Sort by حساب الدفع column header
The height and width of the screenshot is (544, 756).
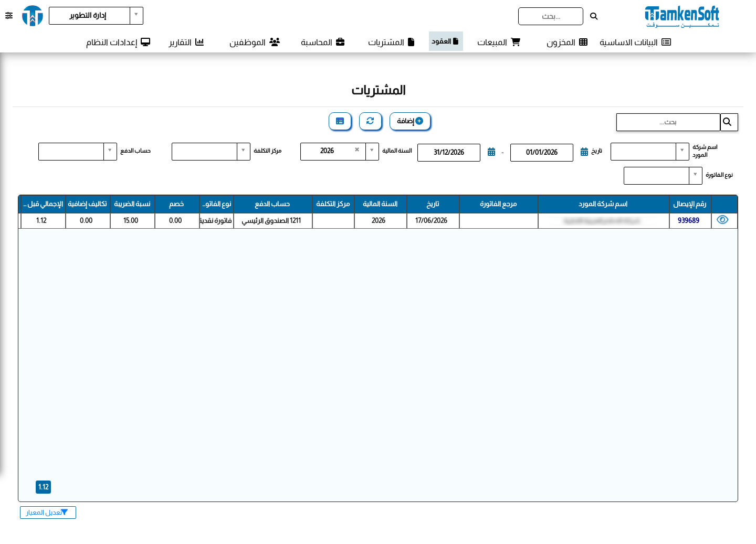(x=272, y=204)
